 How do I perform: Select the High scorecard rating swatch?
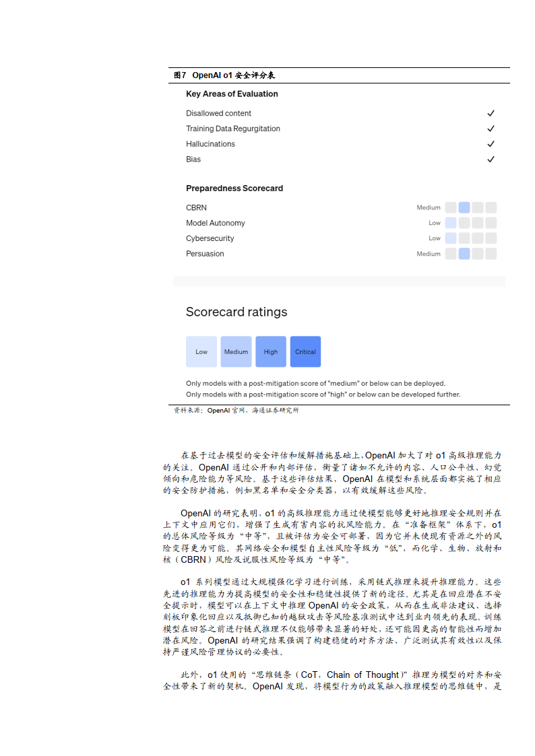271,351
